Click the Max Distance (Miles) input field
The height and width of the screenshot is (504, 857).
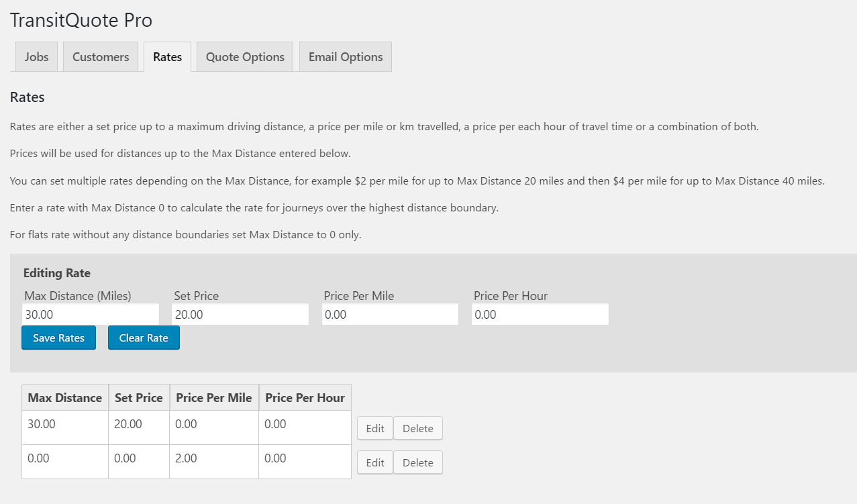point(91,314)
